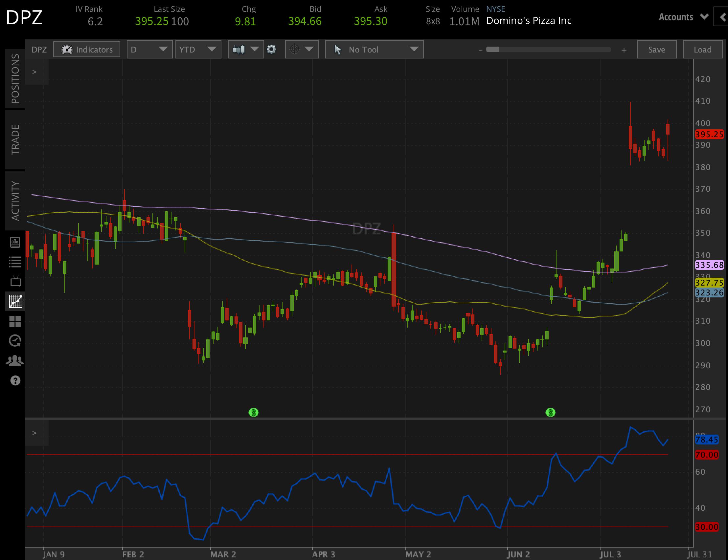Open the D timeframe dropdown
728x560 pixels.
coord(149,49)
